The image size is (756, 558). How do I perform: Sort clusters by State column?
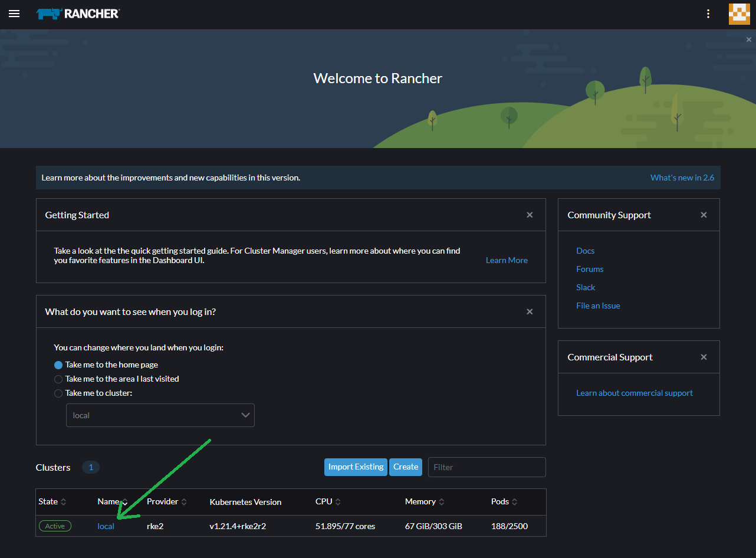tap(52, 502)
